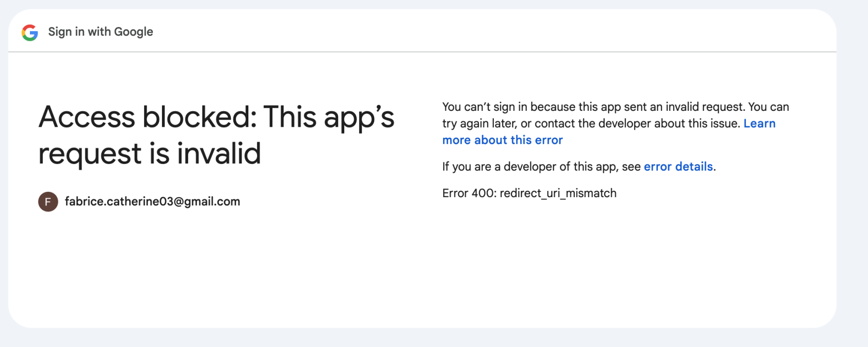
Task: Click the Sign in with Google header text
Action: click(x=101, y=32)
